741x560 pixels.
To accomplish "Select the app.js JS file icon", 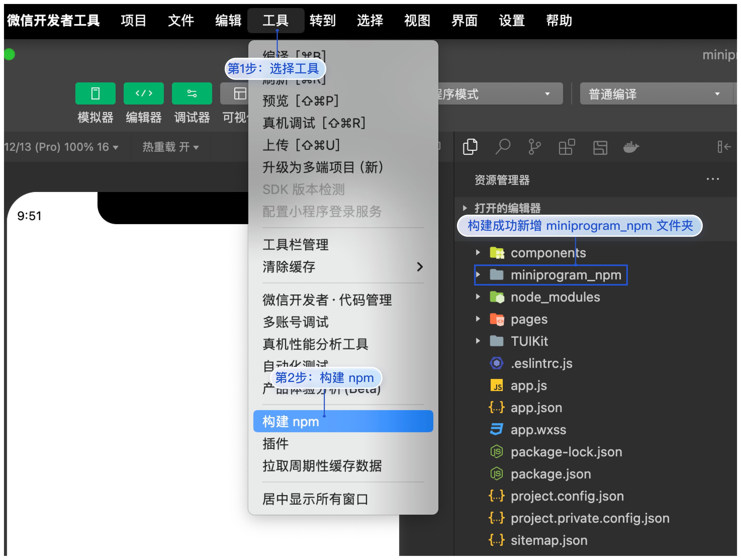I will point(496,385).
